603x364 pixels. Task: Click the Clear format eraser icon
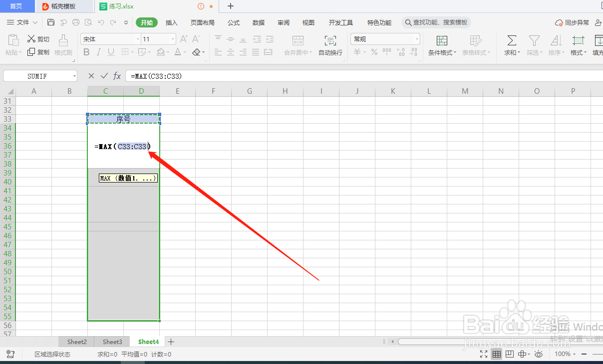pyautogui.click(x=196, y=52)
